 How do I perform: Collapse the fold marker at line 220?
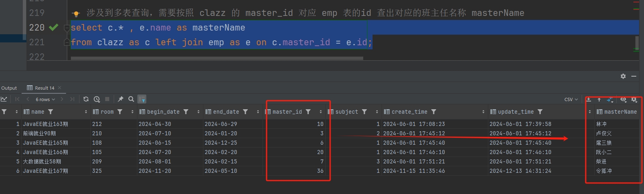tap(67, 28)
